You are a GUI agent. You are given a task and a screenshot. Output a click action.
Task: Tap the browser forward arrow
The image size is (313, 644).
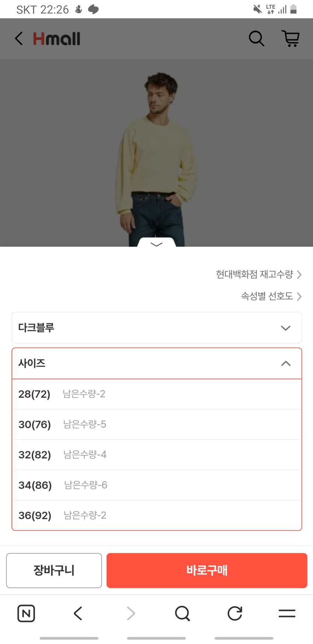[x=131, y=613]
